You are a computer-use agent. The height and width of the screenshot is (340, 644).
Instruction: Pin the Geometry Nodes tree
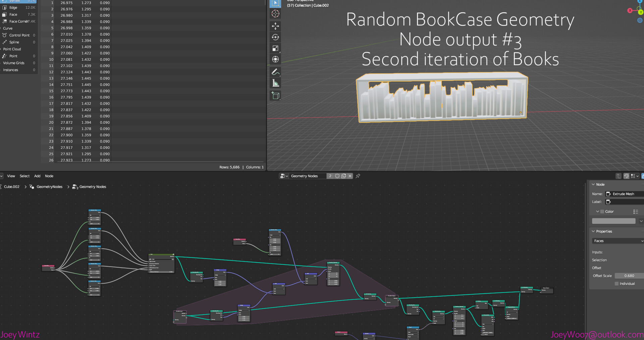358,176
